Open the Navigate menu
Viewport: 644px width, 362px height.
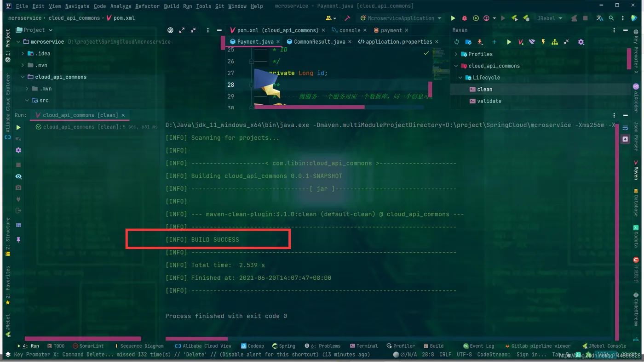click(x=77, y=6)
